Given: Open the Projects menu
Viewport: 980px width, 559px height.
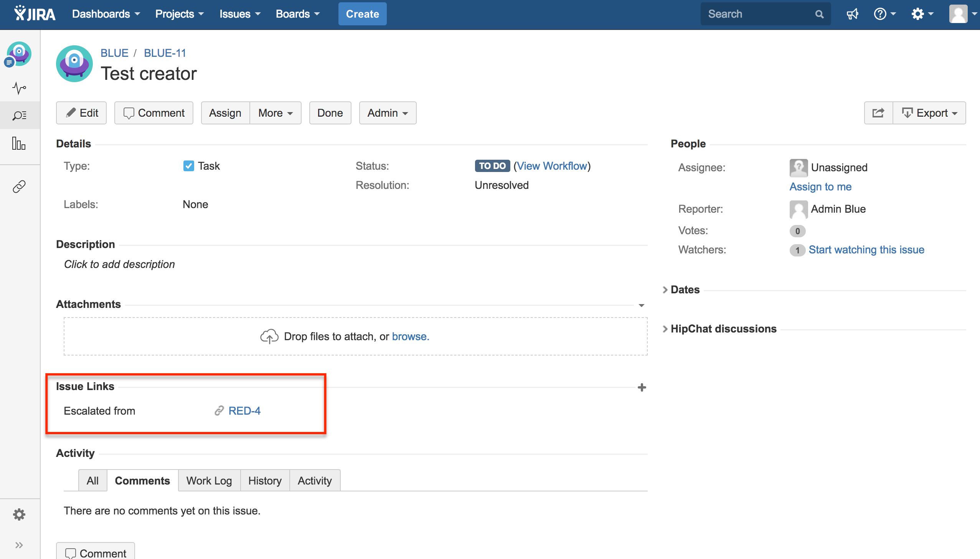Looking at the screenshot, I should click(x=179, y=14).
